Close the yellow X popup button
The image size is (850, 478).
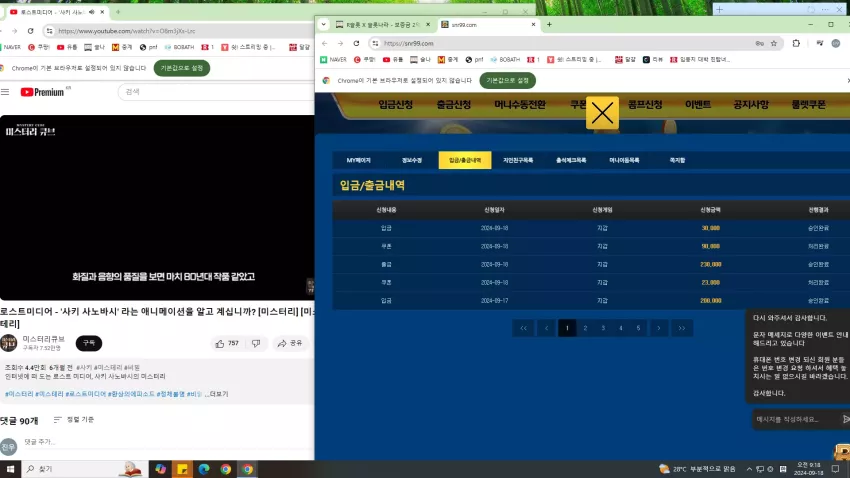point(602,113)
